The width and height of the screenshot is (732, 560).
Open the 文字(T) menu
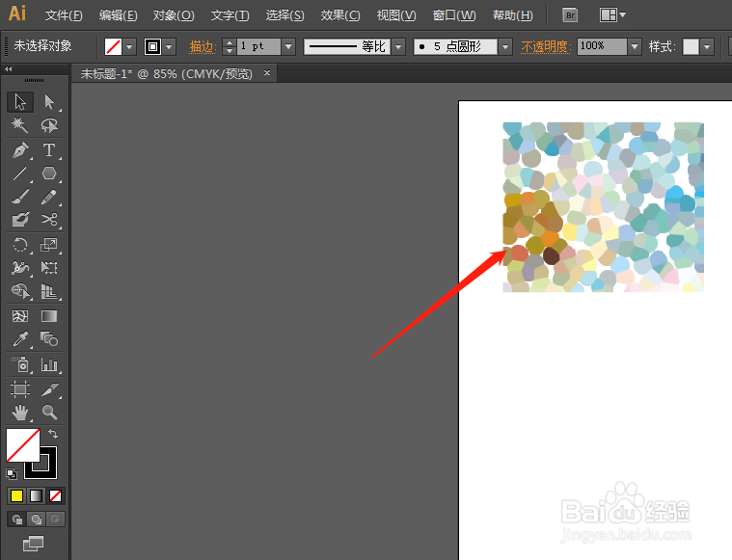pyautogui.click(x=230, y=15)
